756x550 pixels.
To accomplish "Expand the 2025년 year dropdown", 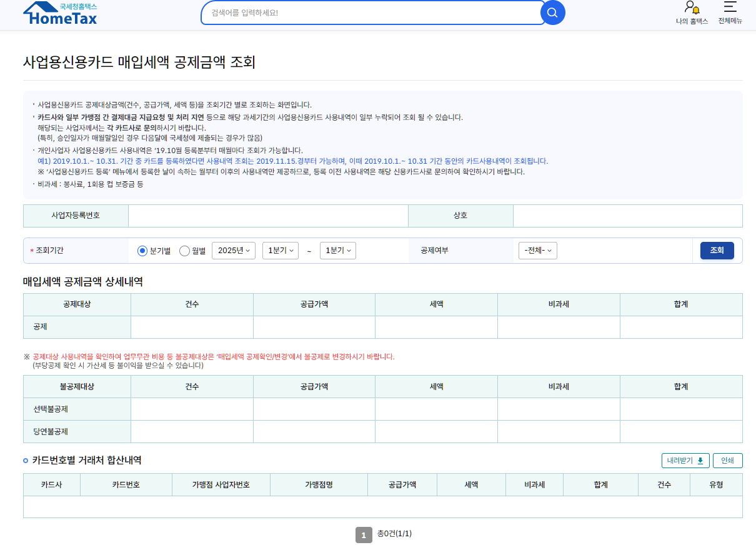I will pos(234,251).
